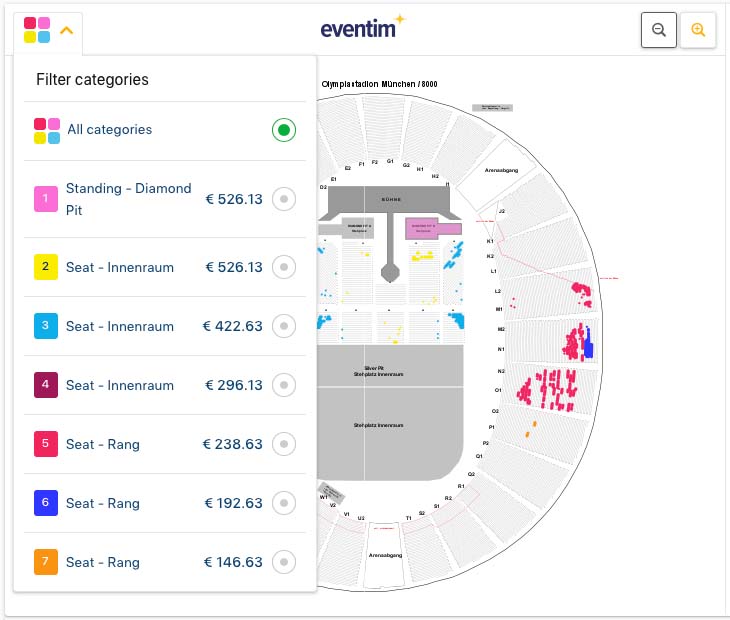Screen dimensions: 730x620
Task: Click the four-color categories icon in header
Action: tap(37, 30)
